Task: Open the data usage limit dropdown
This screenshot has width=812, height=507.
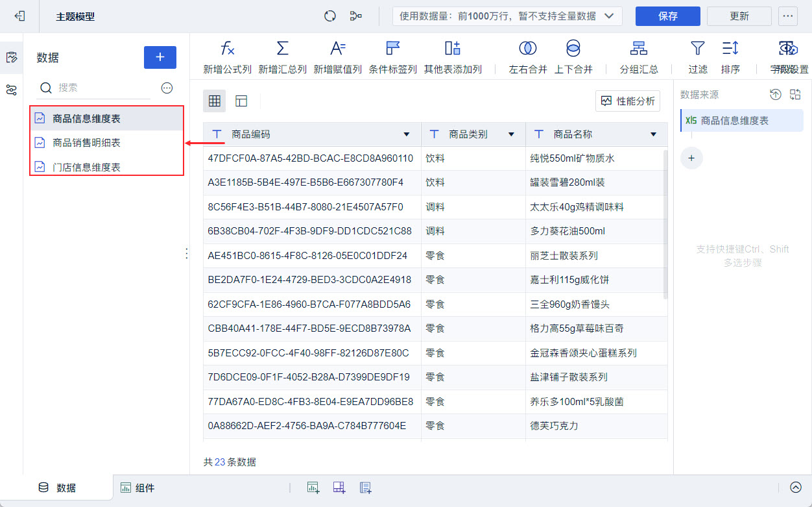Action: click(x=507, y=16)
